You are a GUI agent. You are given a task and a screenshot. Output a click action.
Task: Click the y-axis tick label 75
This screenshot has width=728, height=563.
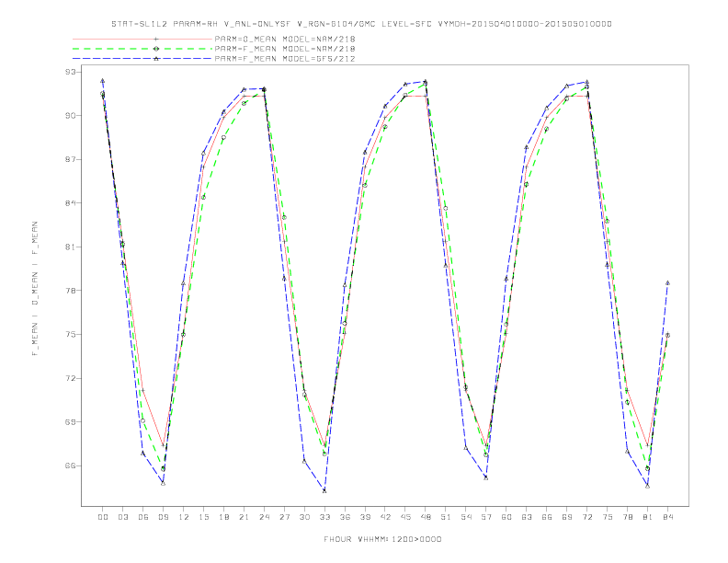[x=71, y=335]
